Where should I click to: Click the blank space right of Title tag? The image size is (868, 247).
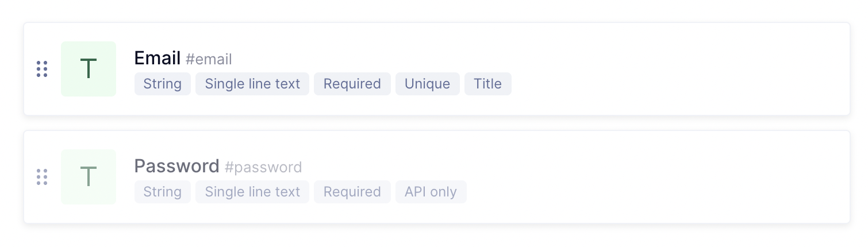tap(678, 84)
